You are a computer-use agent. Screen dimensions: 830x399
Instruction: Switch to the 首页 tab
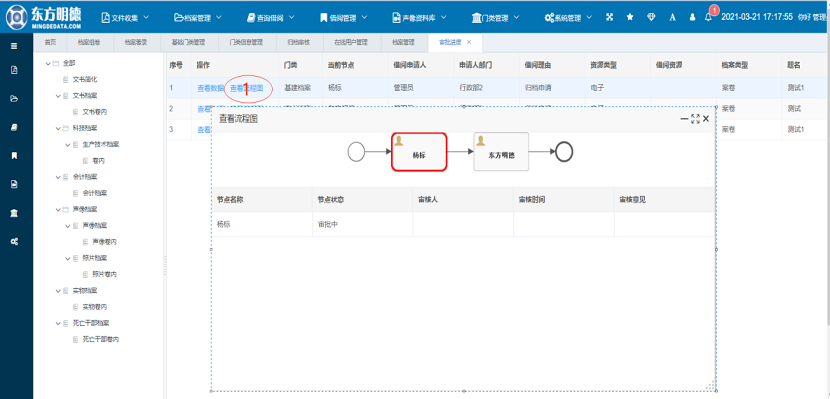[50, 42]
